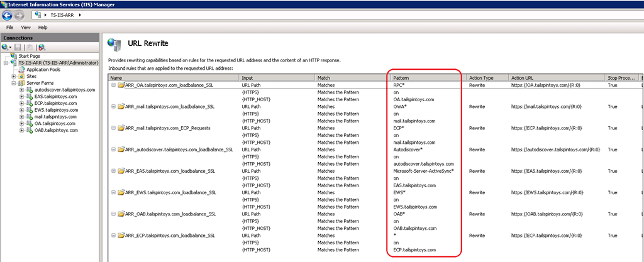Select the TS-IIS-ARR server node

(x=58, y=63)
